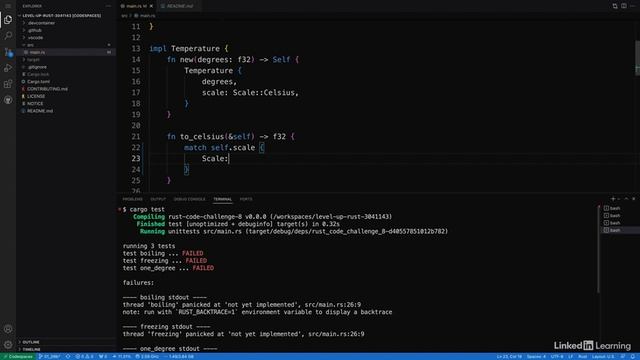Open README.md in the explorer tree
The height and width of the screenshot is (360, 640).
point(40,111)
